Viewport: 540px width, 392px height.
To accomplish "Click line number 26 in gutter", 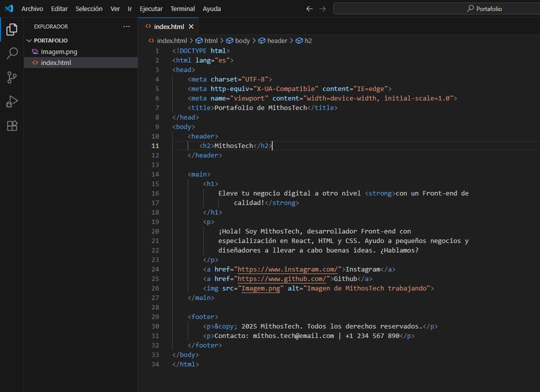I will (155, 288).
